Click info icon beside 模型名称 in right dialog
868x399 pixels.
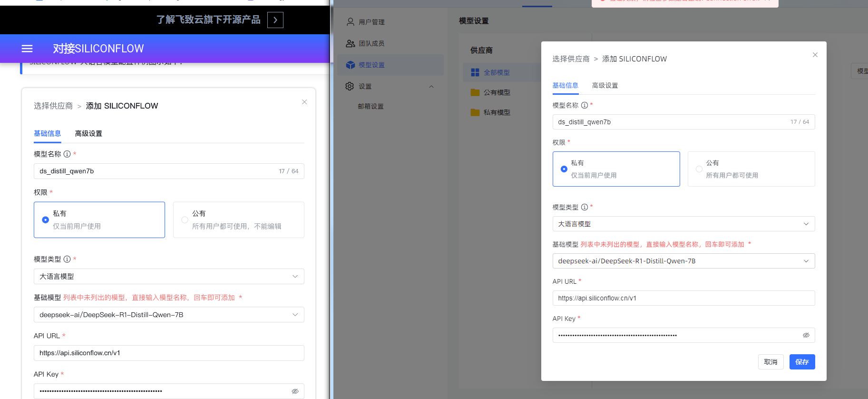[x=585, y=105]
